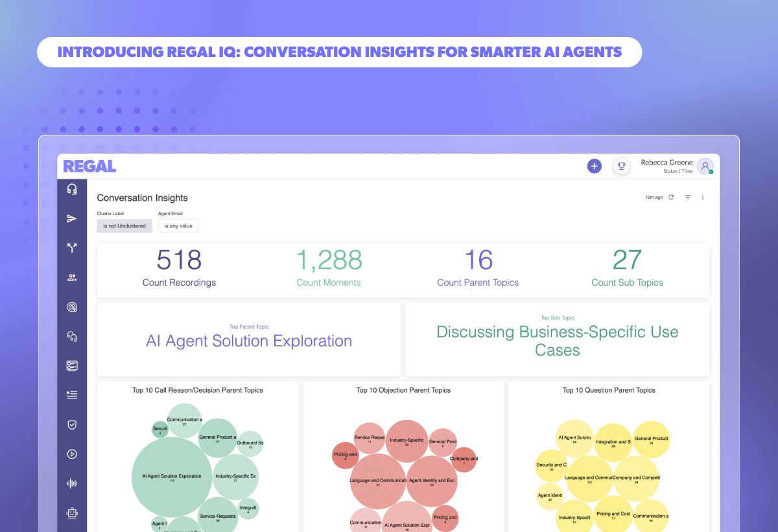Image resolution: width=778 pixels, height=532 pixels.
Task: Select red 'Language and Communicati' bubble
Action: pos(378,481)
